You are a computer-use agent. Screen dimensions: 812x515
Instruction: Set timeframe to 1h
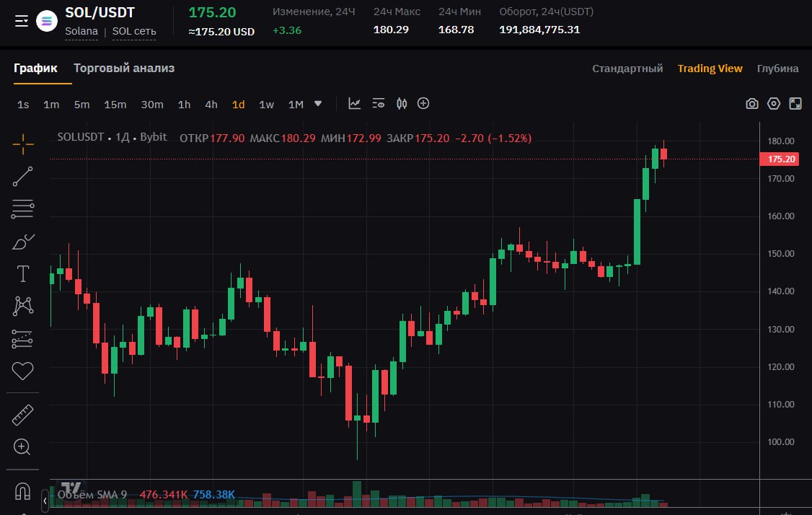(185, 104)
